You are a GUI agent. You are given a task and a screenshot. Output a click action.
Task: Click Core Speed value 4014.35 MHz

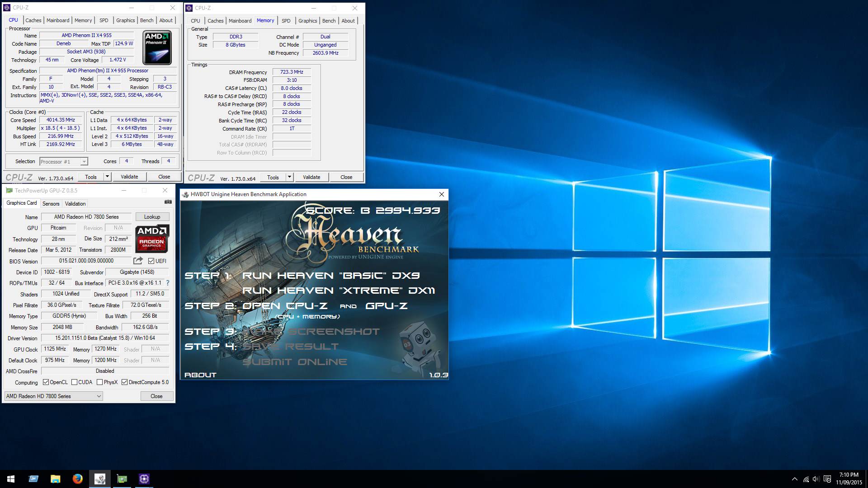click(x=61, y=120)
